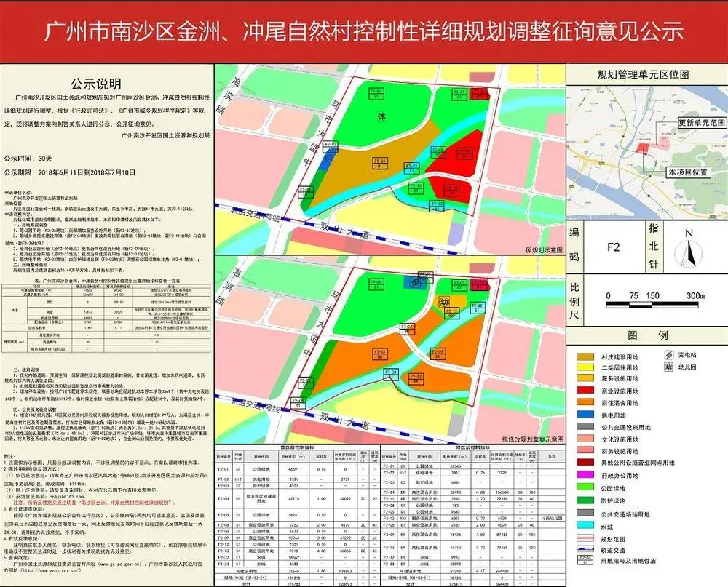Click the 双山大道 road label on the original plan map

[345, 231]
